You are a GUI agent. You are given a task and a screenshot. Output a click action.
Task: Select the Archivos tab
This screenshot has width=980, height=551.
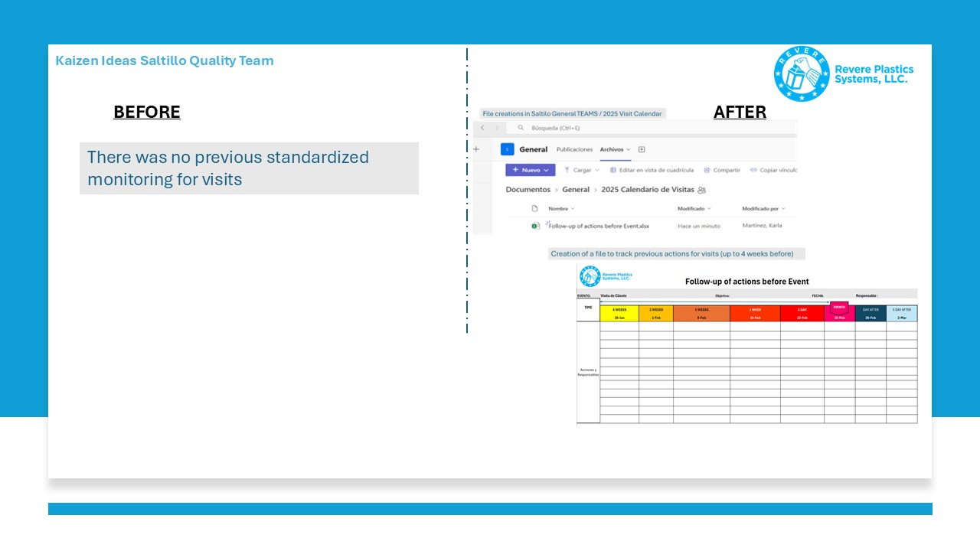tap(615, 149)
